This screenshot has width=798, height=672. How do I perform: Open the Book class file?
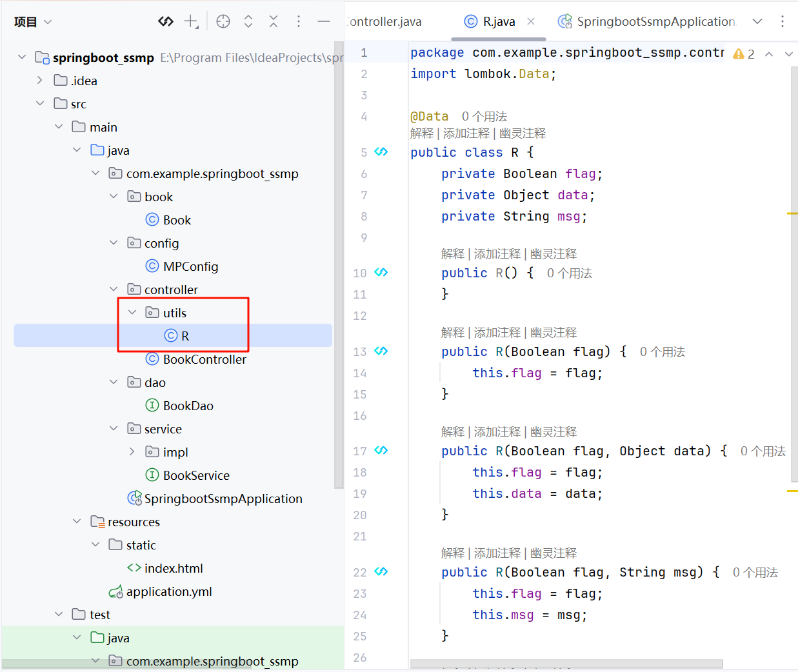168,220
